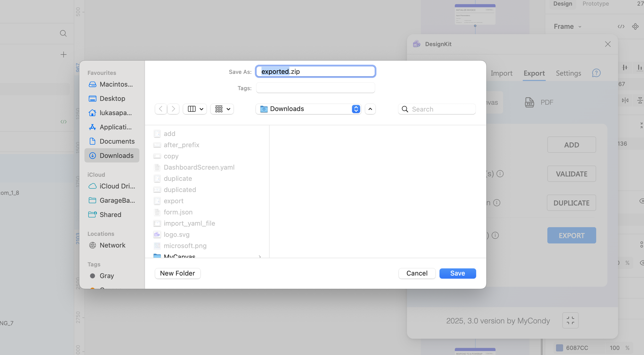Click the 6087CC color swatch
Viewport: 644px width, 355px height.
[559, 348]
